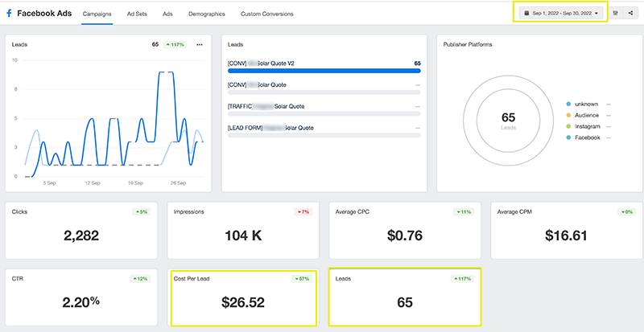Click the CTR 2.20% value
Screen dimensions: 644x332
tap(81, 302)
